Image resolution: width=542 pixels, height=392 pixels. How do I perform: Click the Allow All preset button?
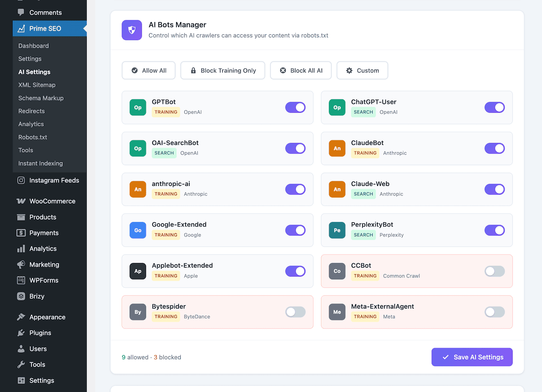(149, 70)
